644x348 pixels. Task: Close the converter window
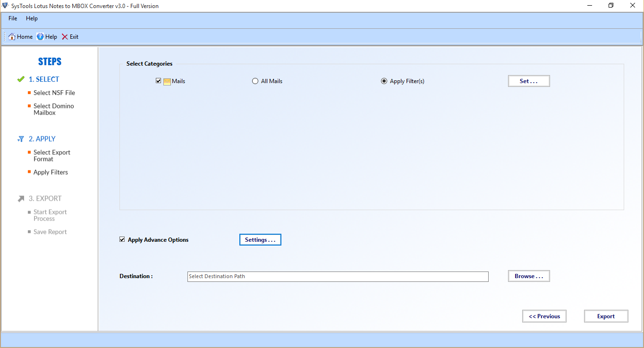click(633, 6)
